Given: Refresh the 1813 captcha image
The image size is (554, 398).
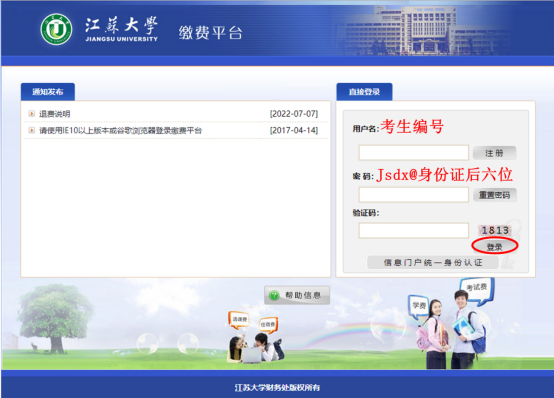Looking at the screenshot, I should (495, 230).
